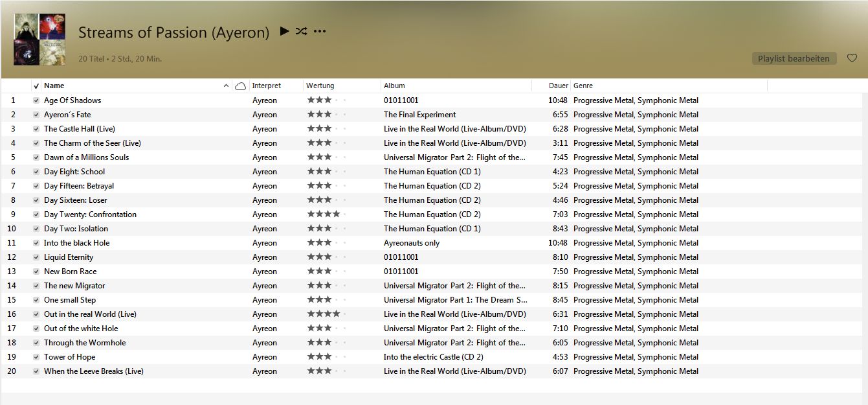Set star rating for Out in the real World (Live)
The height and width of the screenshot is (405, 868).
pos(327,314)
